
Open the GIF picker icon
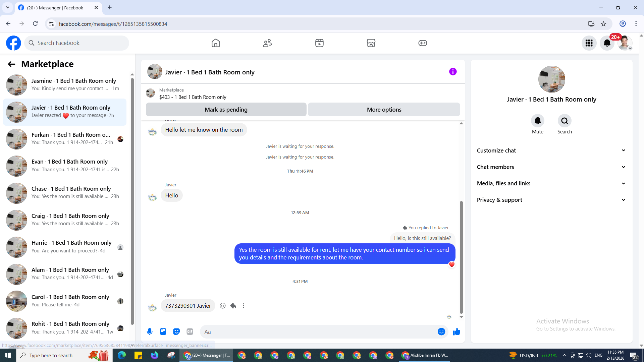(190, 331)
